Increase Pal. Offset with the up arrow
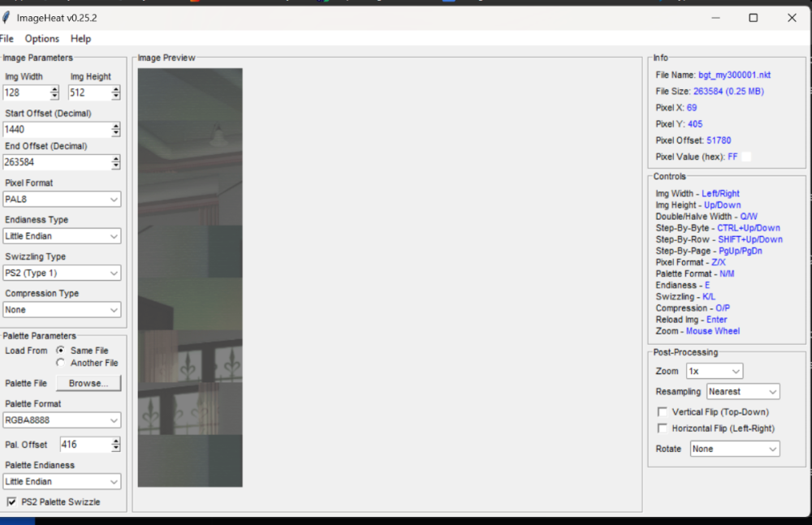 [x=116, y=441]
